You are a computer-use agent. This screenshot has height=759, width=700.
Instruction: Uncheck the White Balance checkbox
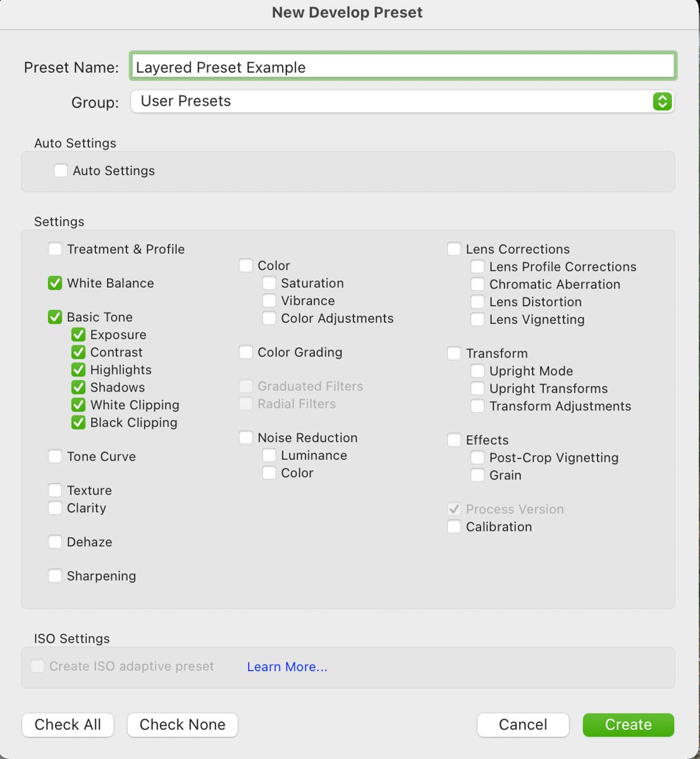(55, 283)
